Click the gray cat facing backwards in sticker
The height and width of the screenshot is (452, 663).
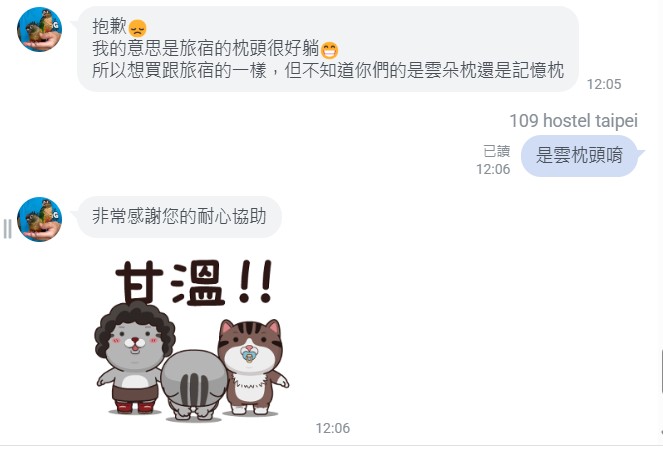tap(194, 385)
